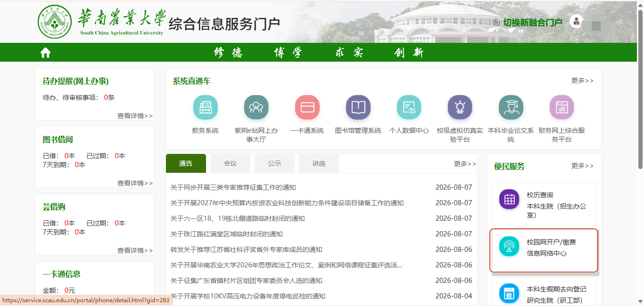This screenshot has height=306, width=644.
Task: Open 本科毕业论文系统 graduate icon
Action: pos(511,107)
